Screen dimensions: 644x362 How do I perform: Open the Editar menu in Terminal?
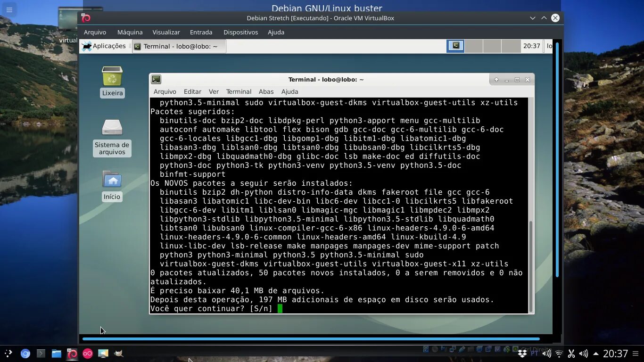pos(192,91)
